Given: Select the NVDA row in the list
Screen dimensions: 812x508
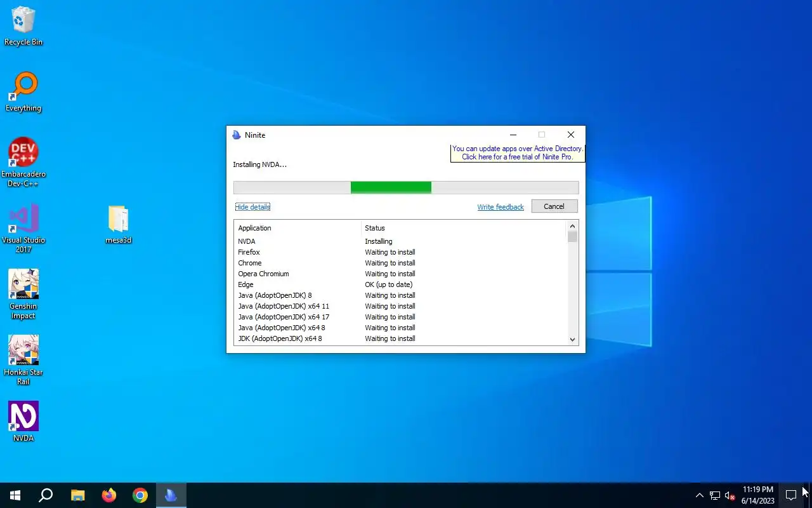Looking at the screenshot, I should tap(400, 241).
